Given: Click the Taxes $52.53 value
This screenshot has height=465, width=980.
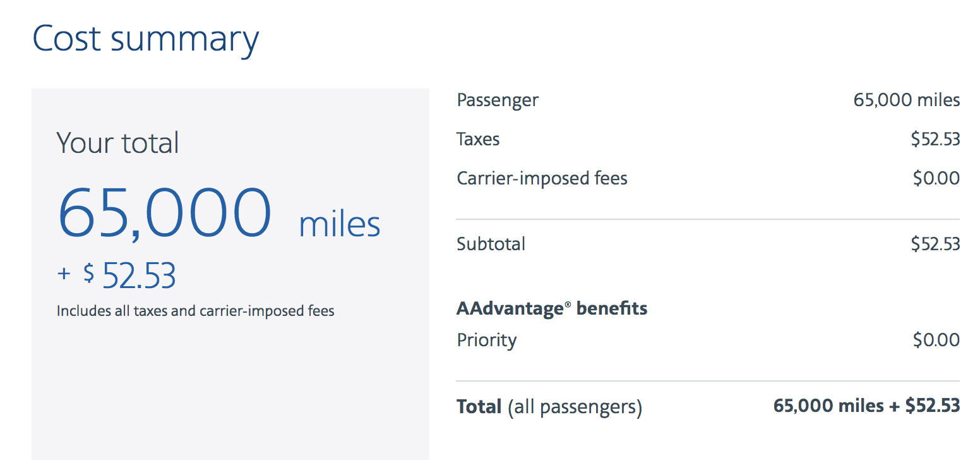Looking at the screenshot, I should click(x=935, y=139).
